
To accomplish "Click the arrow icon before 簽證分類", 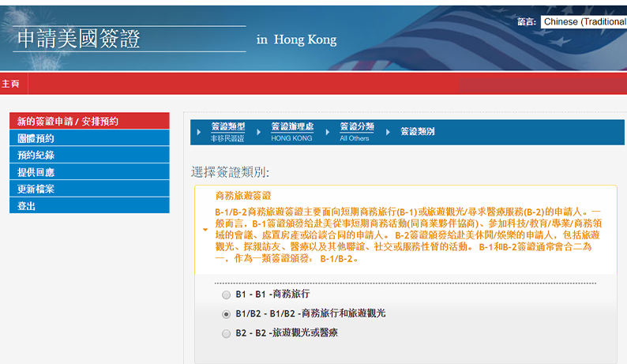I will click(328, 132).
